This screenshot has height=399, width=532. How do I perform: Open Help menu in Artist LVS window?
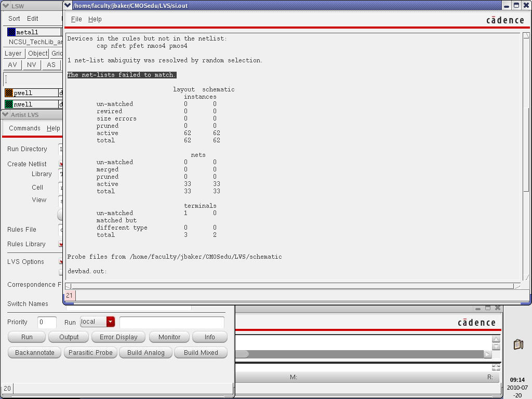54,128
